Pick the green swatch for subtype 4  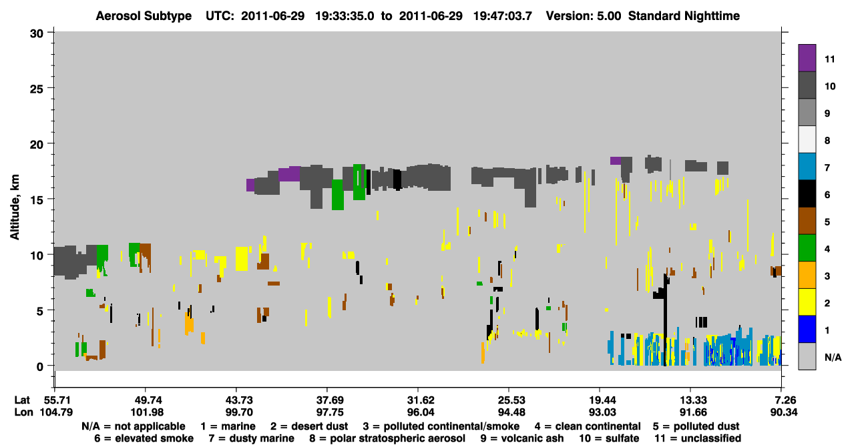coord(807,248)
